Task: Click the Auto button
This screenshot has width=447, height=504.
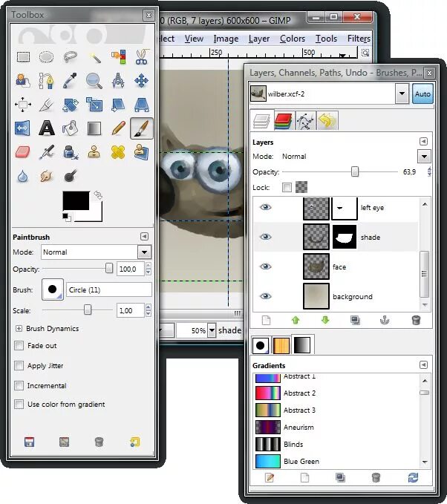Action: tap(422, 94)
